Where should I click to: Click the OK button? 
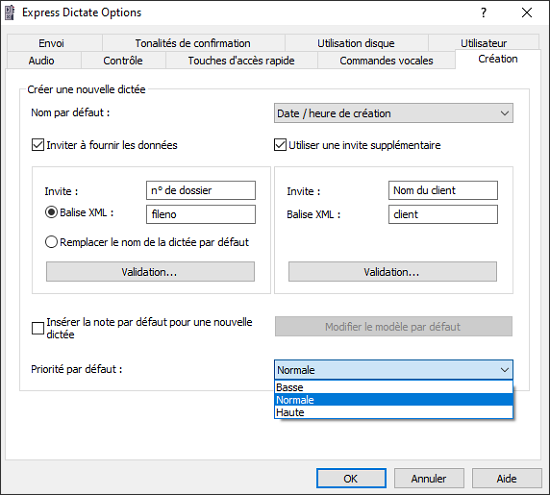351,478
